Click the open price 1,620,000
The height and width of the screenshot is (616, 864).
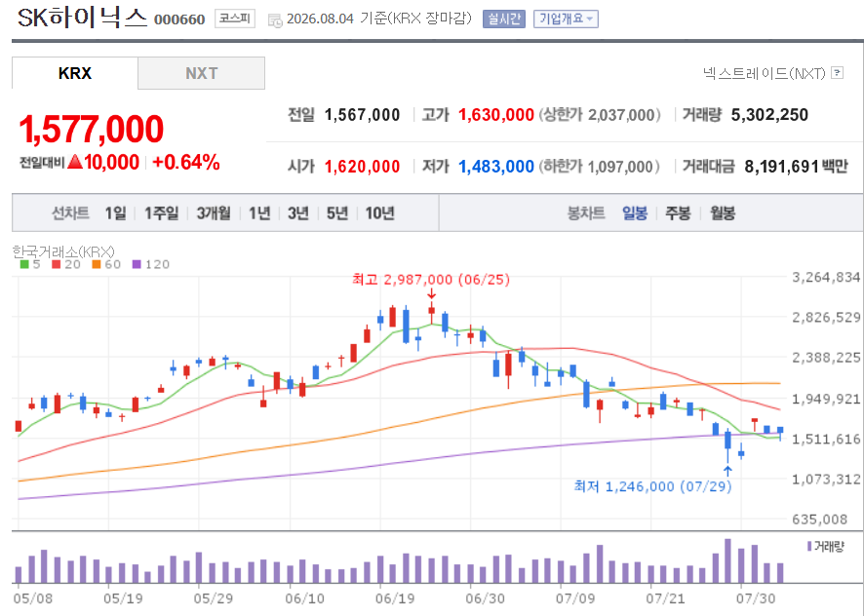[x=362, y=167]
